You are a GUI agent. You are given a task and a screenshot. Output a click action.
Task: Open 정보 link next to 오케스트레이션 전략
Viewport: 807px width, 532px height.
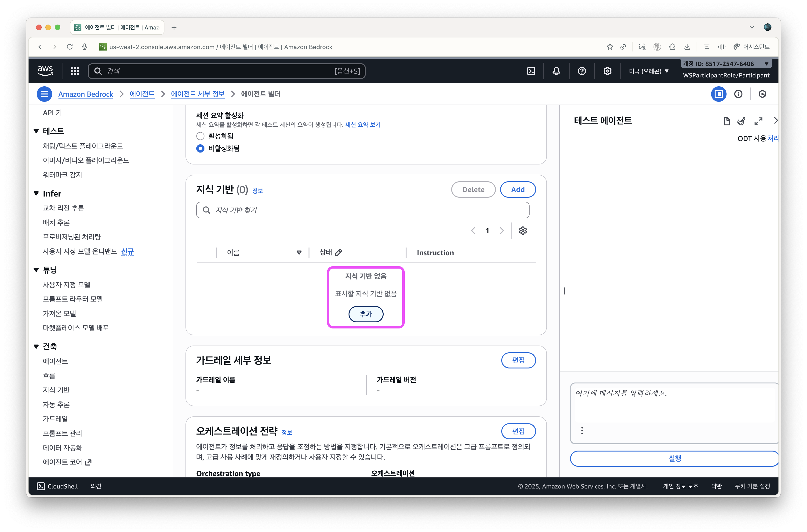click(x=287, y=432)
